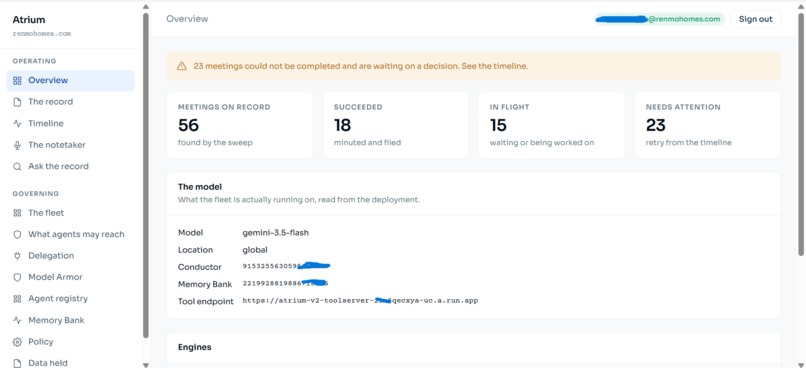
Task: Click the OPERATING section label
Action: tap(34, 61)
